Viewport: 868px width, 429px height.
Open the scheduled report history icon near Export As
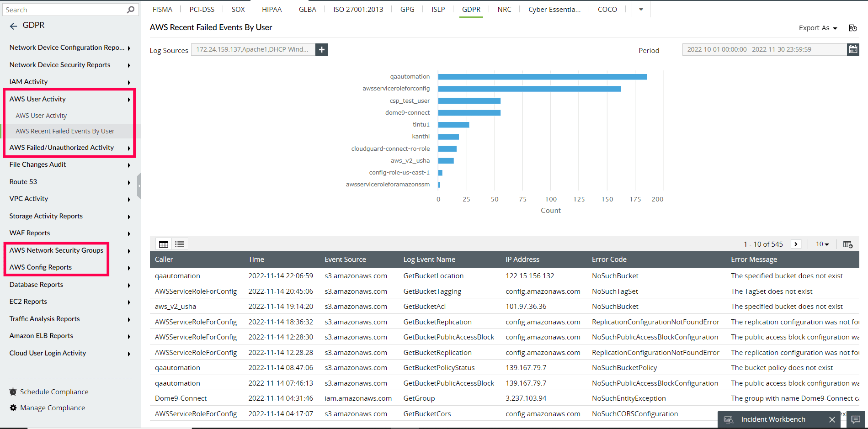[853, 27]
